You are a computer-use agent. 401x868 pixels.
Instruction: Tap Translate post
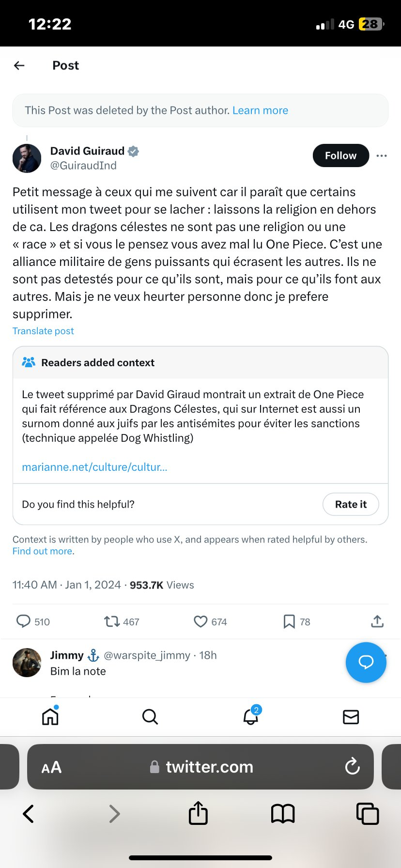coord(43,331)
